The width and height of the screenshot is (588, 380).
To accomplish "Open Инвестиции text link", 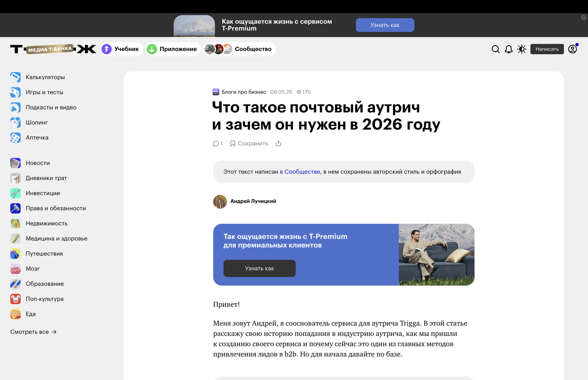I will click(x=43, y=193).
